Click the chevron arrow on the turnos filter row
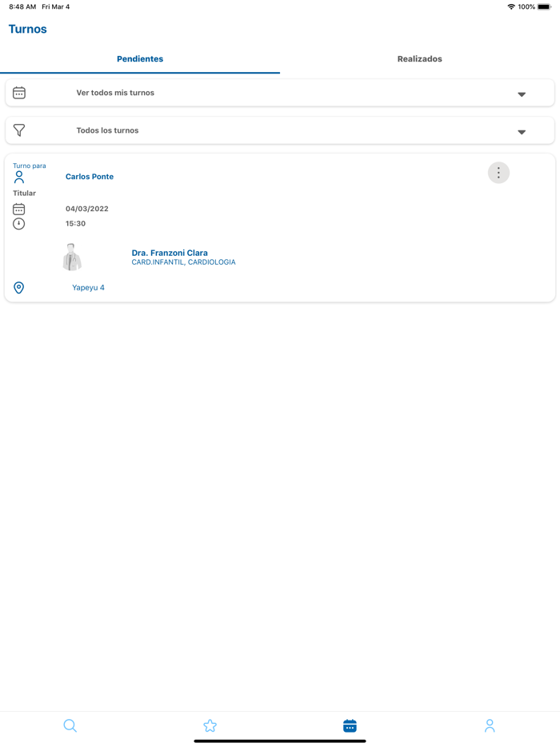 tap(521, 131)
